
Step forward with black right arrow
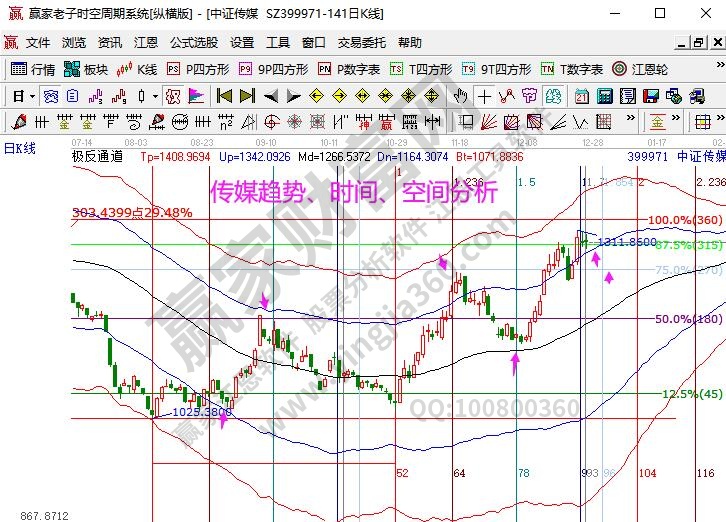pos(293,96)
